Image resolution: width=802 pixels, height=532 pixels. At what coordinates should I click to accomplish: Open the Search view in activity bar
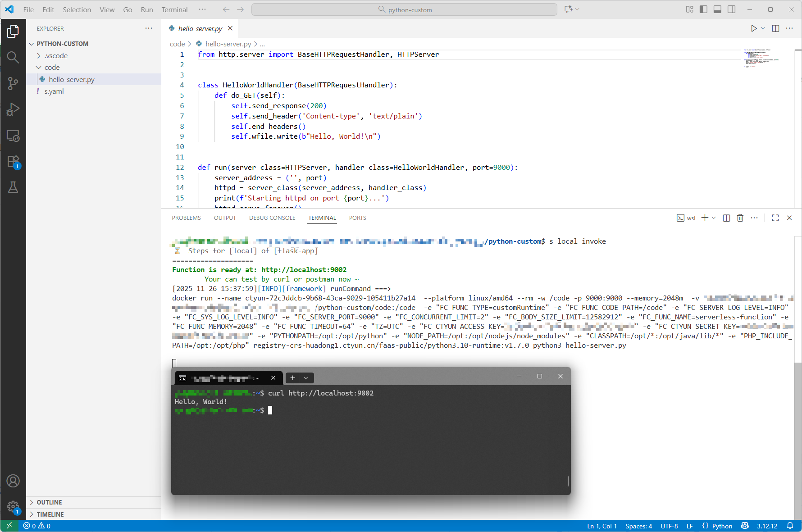pos(13,57)
